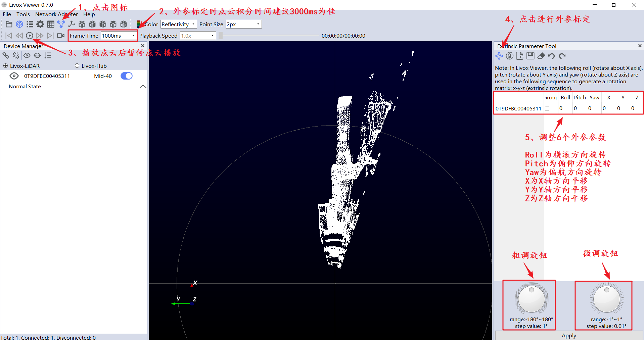Select the view cube icon beside the color bar

(124, 24)
